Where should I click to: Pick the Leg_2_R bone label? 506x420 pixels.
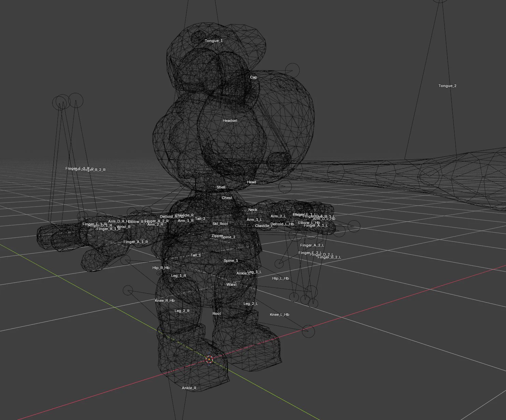182,311
